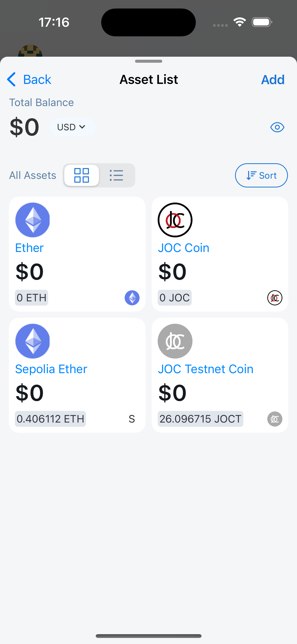Tap the profile avatar behind the sheet

pyautogui.click(x=30, y=51)
